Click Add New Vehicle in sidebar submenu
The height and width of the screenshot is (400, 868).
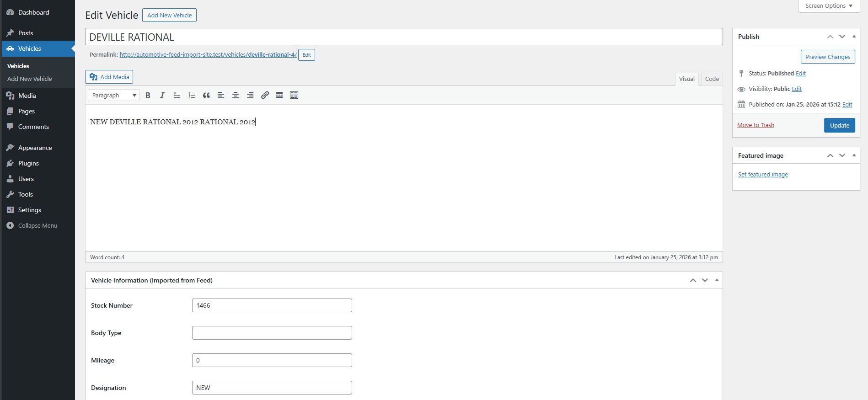pos(30,79)
